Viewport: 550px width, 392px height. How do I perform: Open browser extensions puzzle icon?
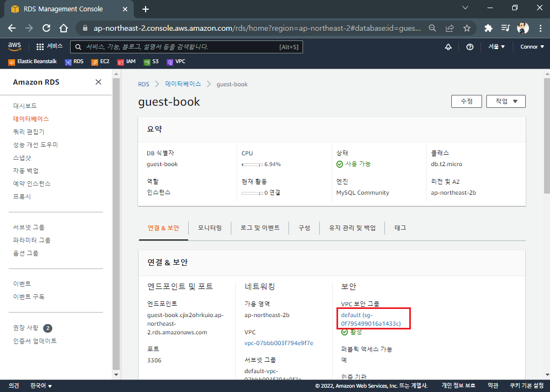489,28
